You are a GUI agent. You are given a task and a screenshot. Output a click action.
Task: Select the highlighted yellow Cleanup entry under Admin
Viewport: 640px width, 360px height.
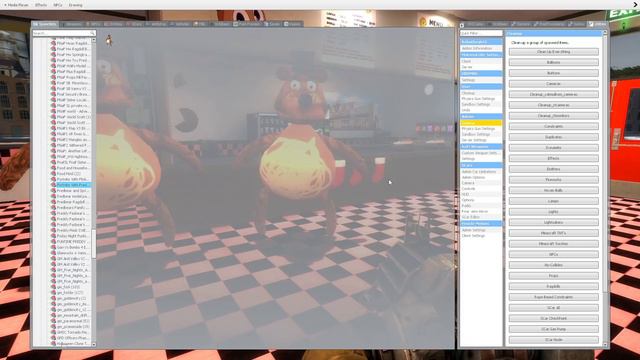coord(481,123)
